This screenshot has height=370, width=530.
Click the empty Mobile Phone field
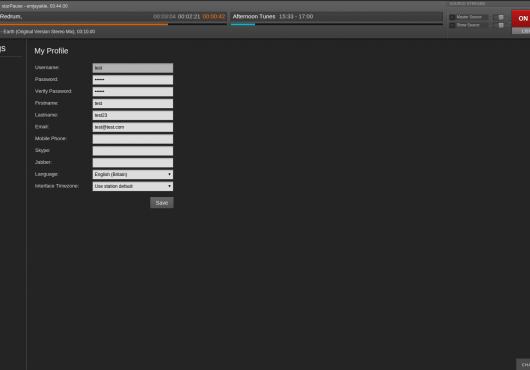[x=133, y=139]
